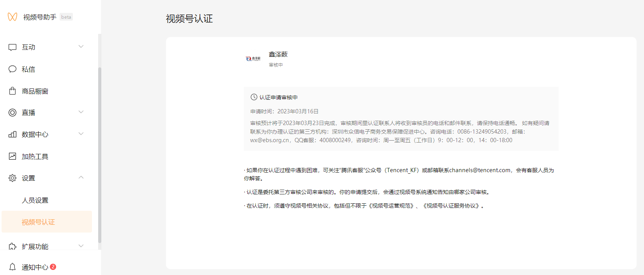This screenshot has height=275, width=644.
Task: Click the account name 鑫泽薮
Action: click(x=278, y=54)
